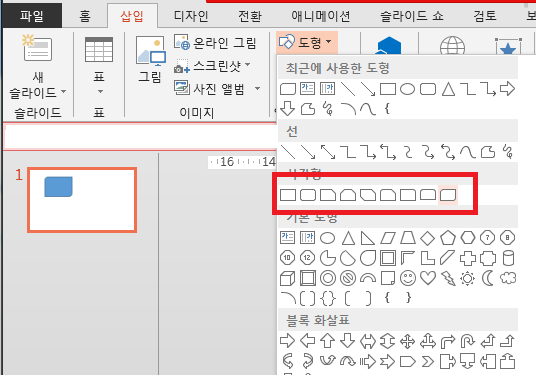The image size is (536, 379).
Task: Expand the 표 dropdown arrow
Action: [100, 92]
